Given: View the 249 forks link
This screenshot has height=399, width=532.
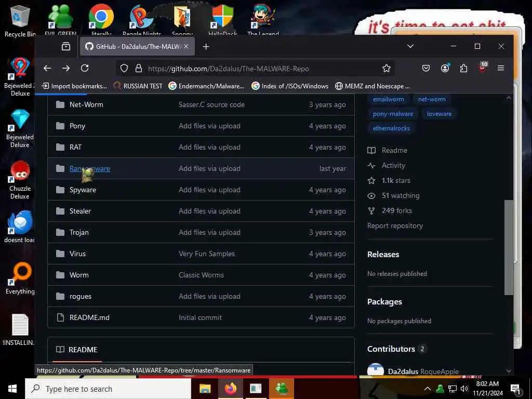Looking at the screenshot, I should tap(390, 211).
